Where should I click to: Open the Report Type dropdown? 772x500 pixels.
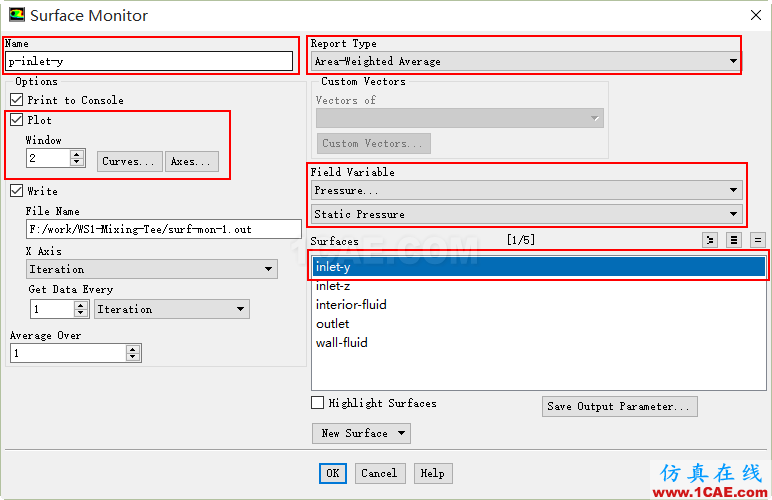526,62
